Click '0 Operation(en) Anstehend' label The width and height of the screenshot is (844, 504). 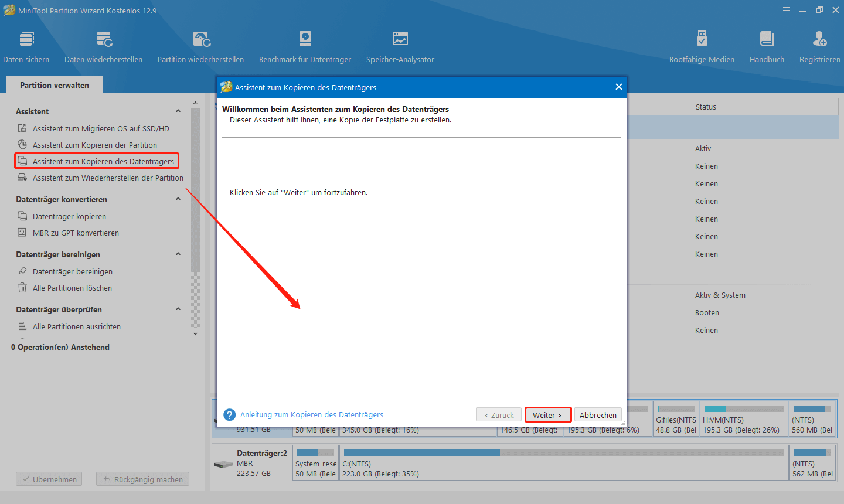[60, 347]
